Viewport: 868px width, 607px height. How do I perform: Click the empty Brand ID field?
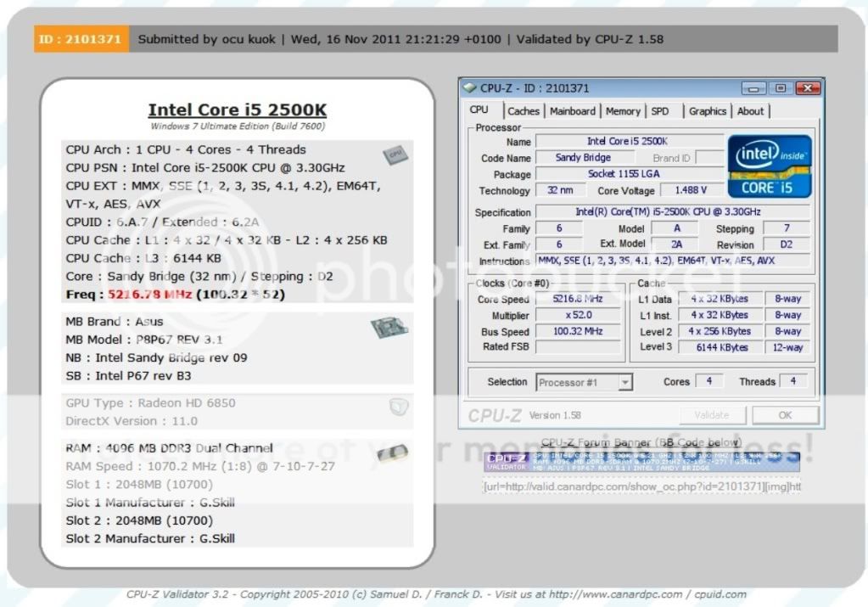click(709, 157)
